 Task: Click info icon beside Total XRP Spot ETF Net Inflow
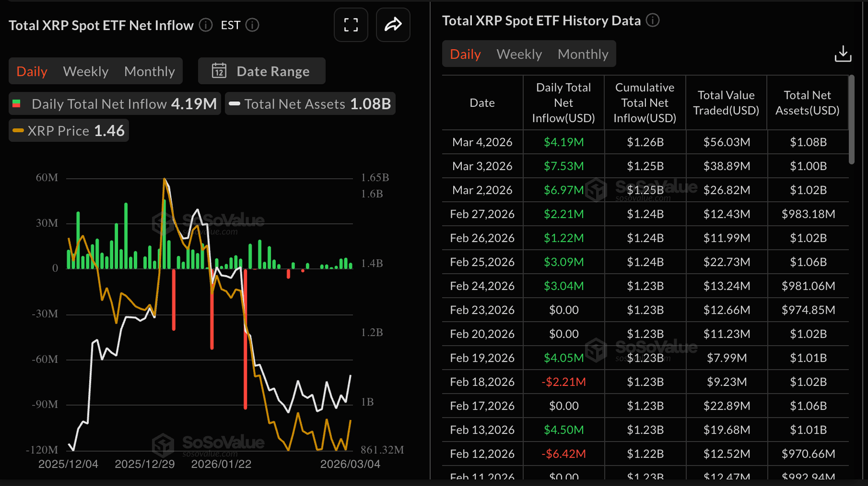point(206,25)
